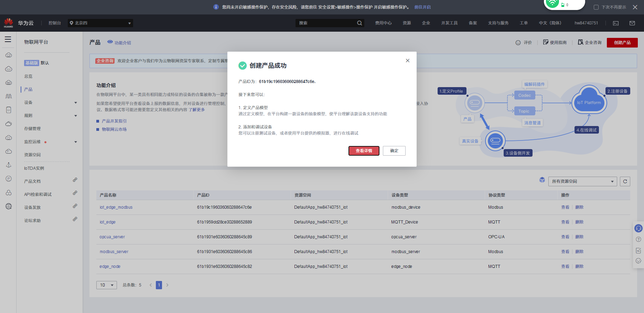The image size is (644, 313).
Task: Select 总览 in the sidebar
Action: pyautogui.click(x=28, y=76)
